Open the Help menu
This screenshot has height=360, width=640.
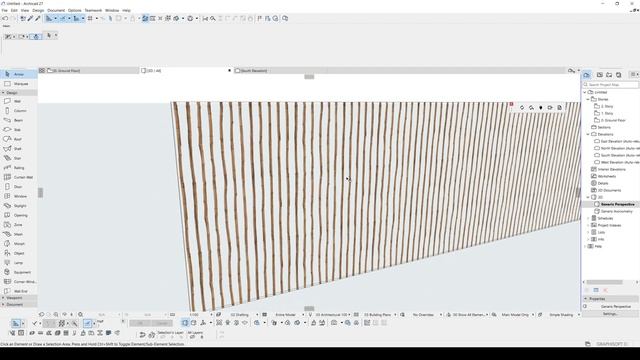click(127, 10)
